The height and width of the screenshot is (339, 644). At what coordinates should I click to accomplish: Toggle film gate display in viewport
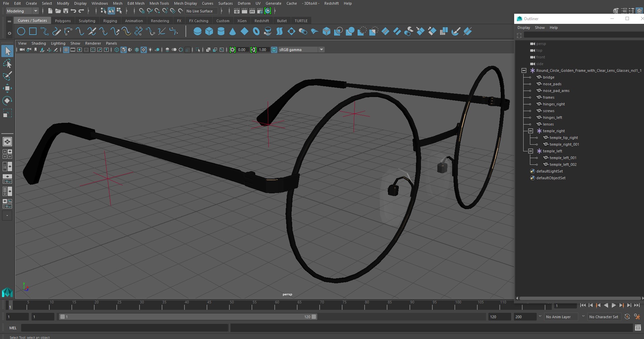click(x=73, y=50)
